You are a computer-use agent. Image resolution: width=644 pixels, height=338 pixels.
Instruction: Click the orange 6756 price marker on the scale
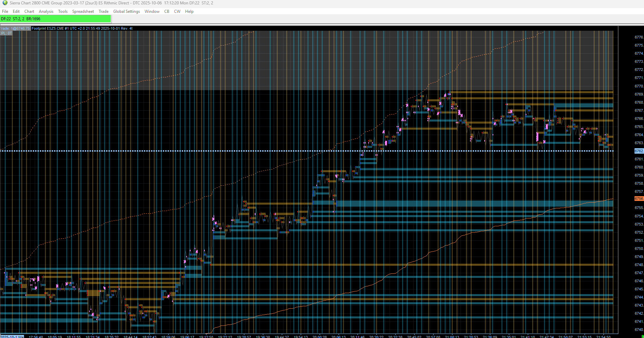[x=639, y=199]
